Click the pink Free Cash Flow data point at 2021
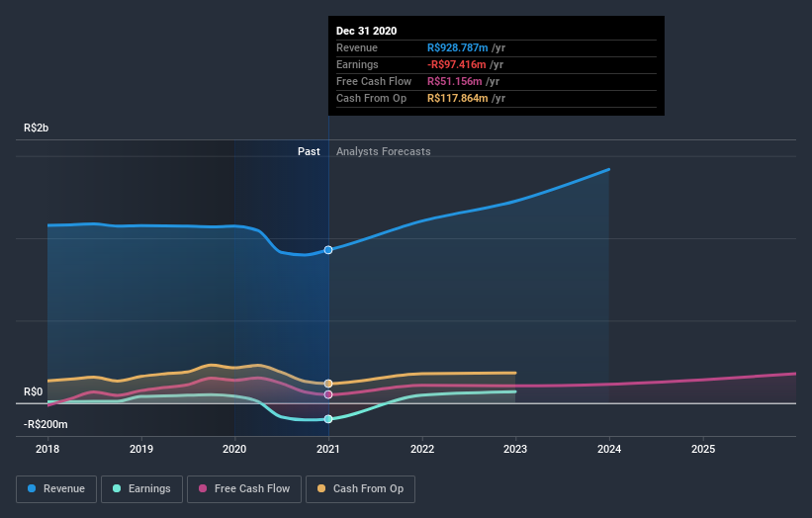 (x=328, y=394)
